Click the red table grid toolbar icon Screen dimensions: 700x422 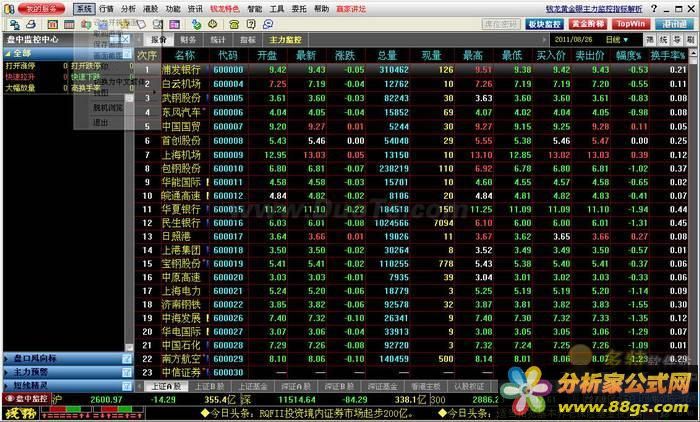pyautogui.click(x=69, y=24)
